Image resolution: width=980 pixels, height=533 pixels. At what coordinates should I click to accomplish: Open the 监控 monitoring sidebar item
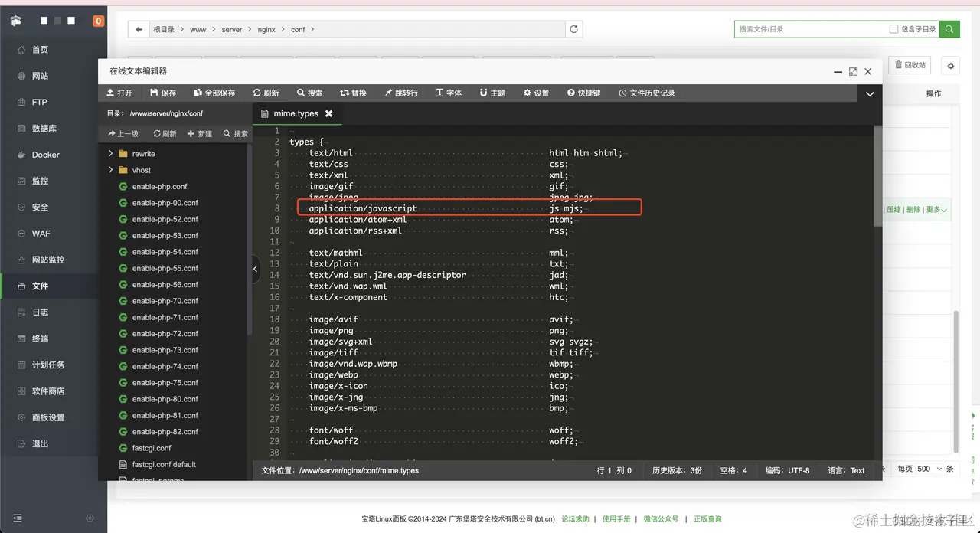click(x=40, y=181)
